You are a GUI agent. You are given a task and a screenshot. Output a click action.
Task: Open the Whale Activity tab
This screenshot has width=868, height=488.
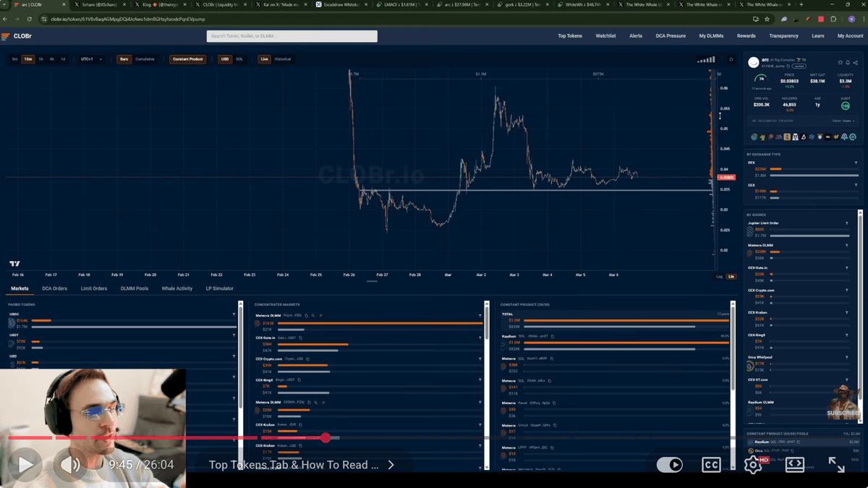[177, 288]
